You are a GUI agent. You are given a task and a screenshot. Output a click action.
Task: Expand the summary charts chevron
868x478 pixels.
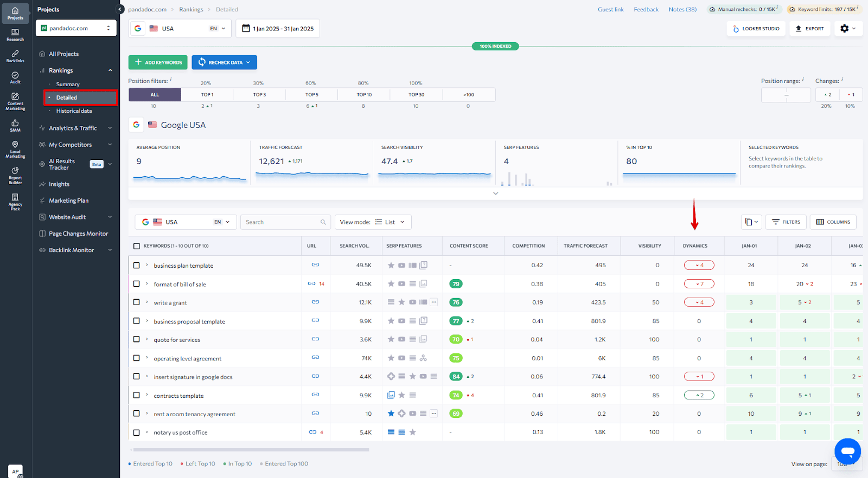pos(495,193)
